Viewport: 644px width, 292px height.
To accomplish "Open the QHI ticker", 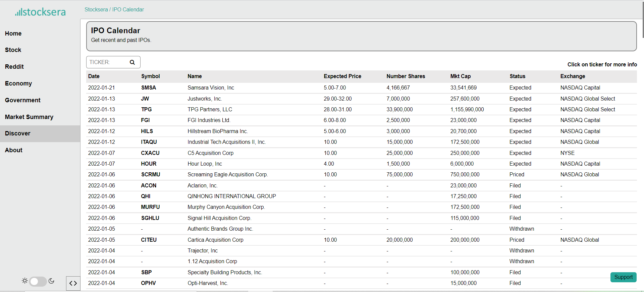I will point(146,196).
